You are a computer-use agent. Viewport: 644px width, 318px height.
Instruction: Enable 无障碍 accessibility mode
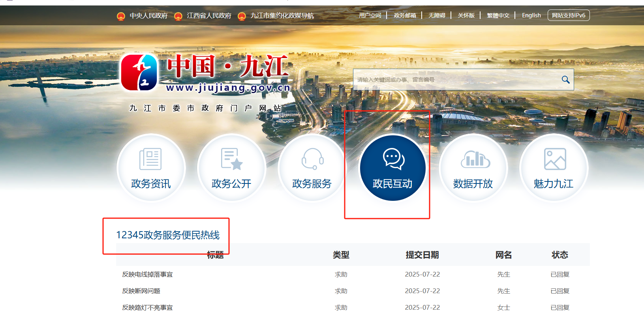[x=437, y=15]
